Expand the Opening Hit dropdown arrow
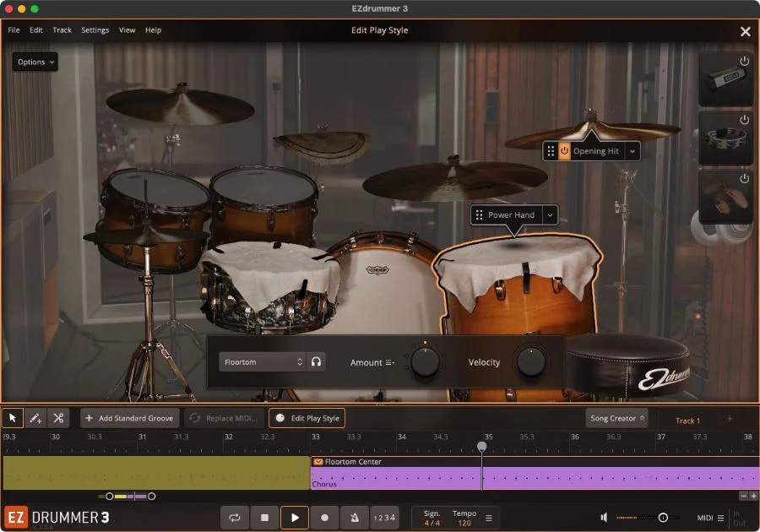The height and width of the screenshot is (532, 760). click(632, 151)
